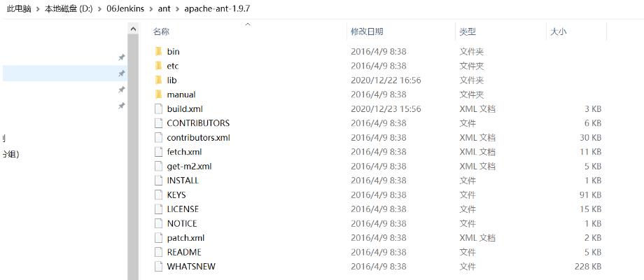Click the contributors.xml file icon
The image size is (644, 280).
(x=159, y=137)
